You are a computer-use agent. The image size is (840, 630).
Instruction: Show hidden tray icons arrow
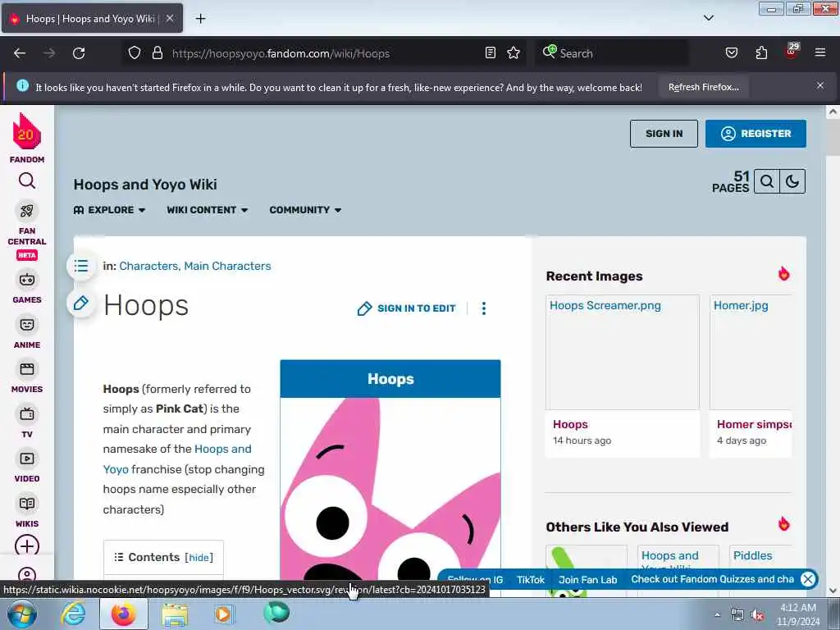coord(717,615)
